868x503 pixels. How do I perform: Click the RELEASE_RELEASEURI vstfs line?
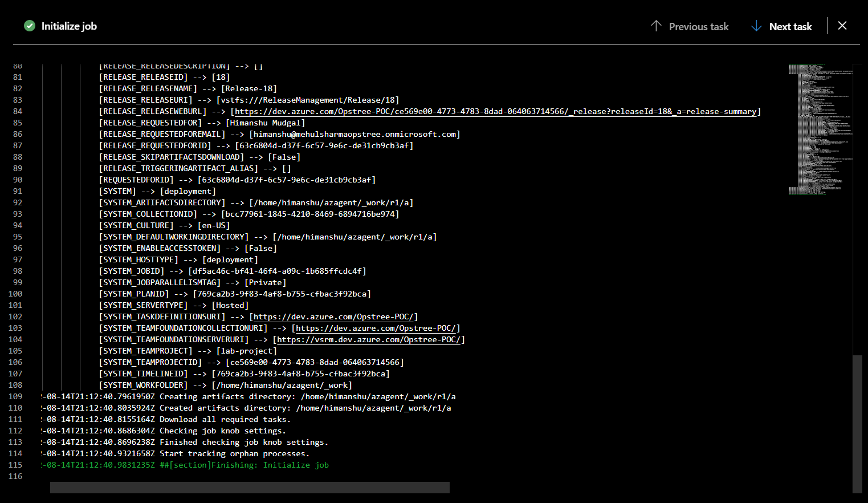(x=248, y=100)
